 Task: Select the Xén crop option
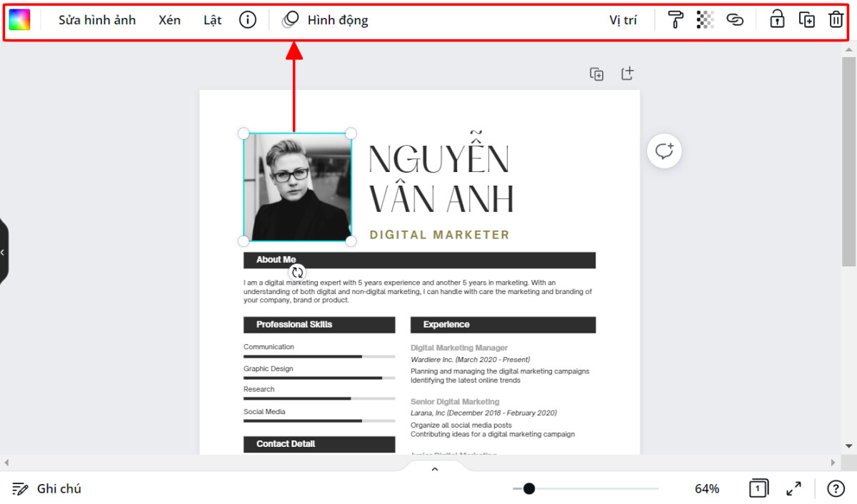pos(169,20)
